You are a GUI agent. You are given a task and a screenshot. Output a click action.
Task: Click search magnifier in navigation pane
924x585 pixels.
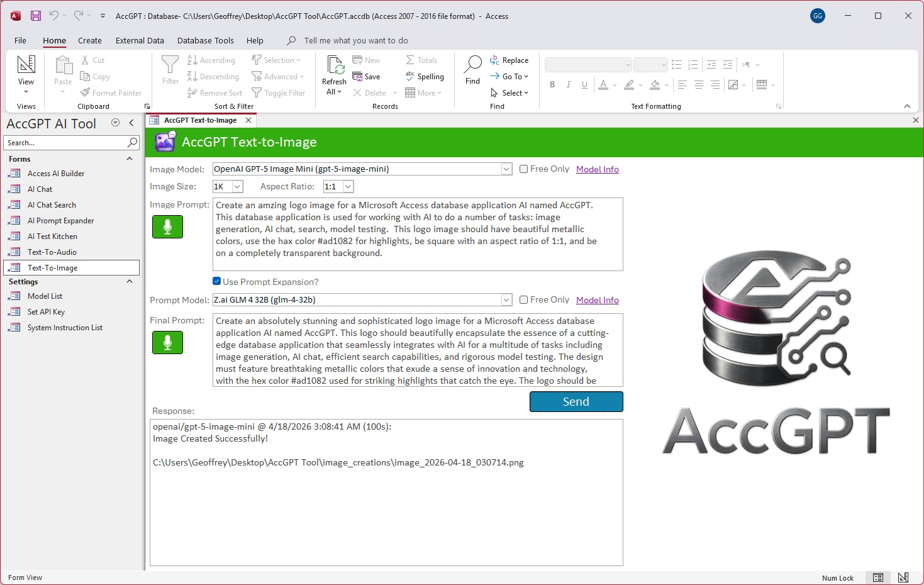pyautogui.click(x=132, y=143)
